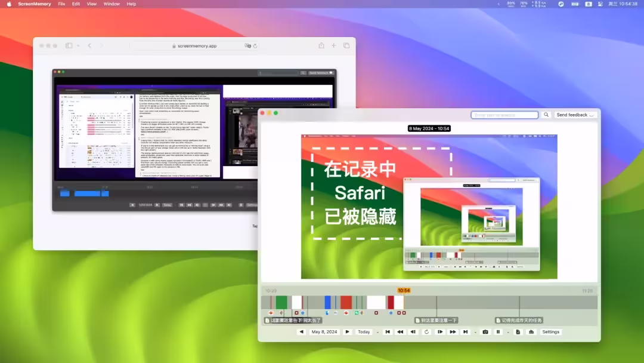Screen dimensions: 644x363
Task: Open the View menu
Action: click(x=92, y=4)
